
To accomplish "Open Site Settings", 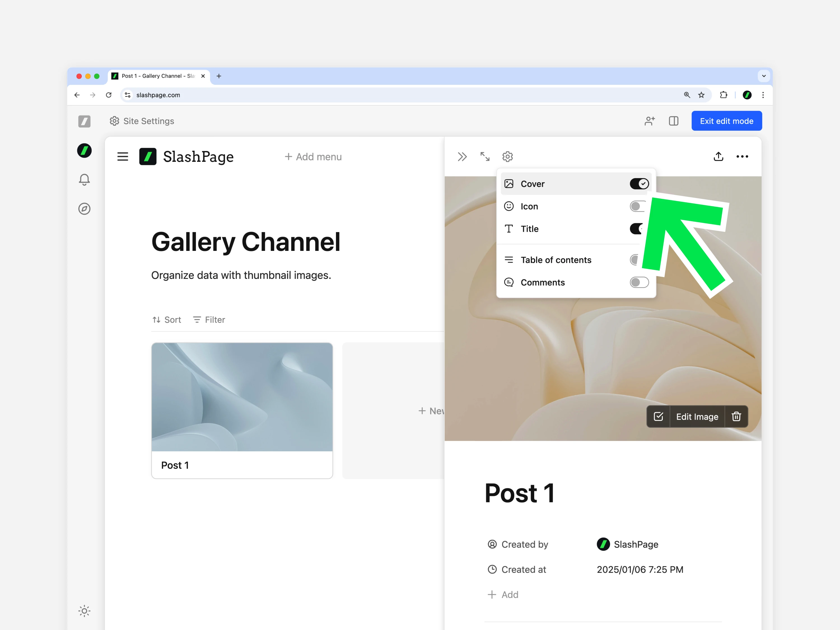I will (142, 121).
